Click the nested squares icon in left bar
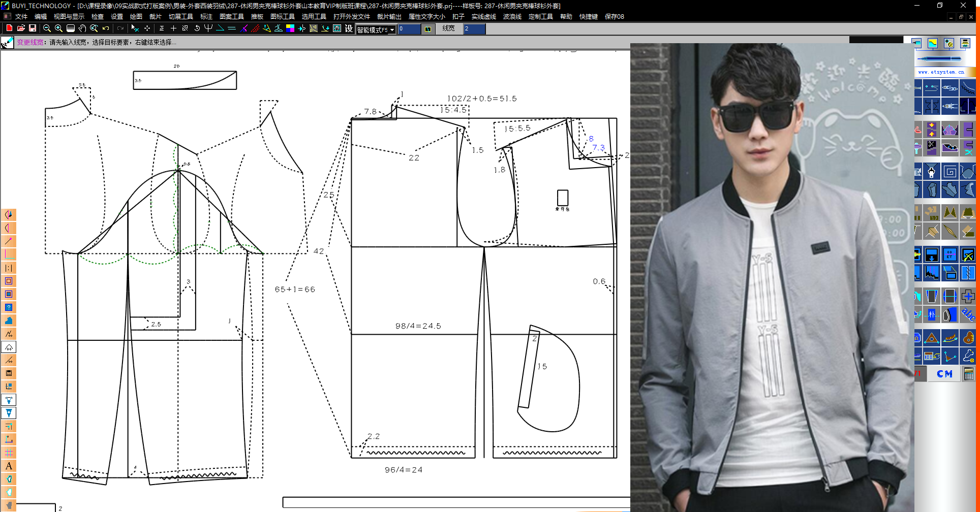The image size is (980, 512). tap(9, 281)
